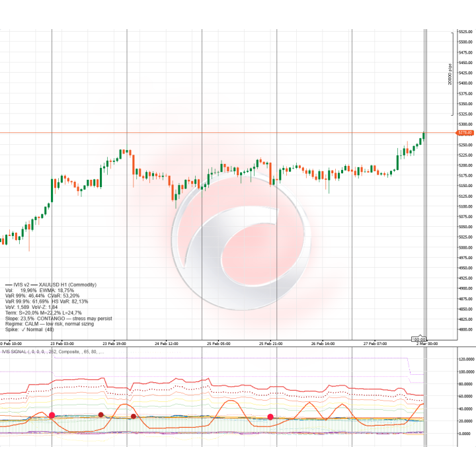Viewport: 476px width, 476px height.
Task: Click the 5525.00 price axis label
Action: pos(465,32)
